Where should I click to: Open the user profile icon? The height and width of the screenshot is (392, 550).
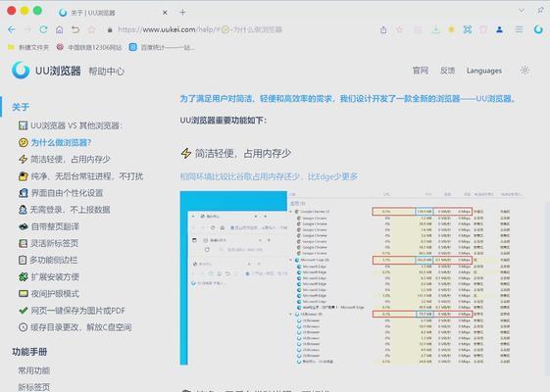coord(499,29)
